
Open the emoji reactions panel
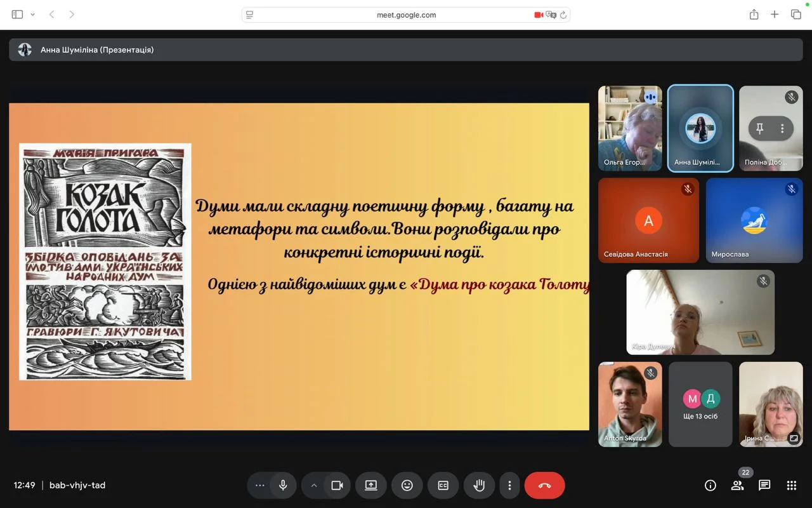407,485
